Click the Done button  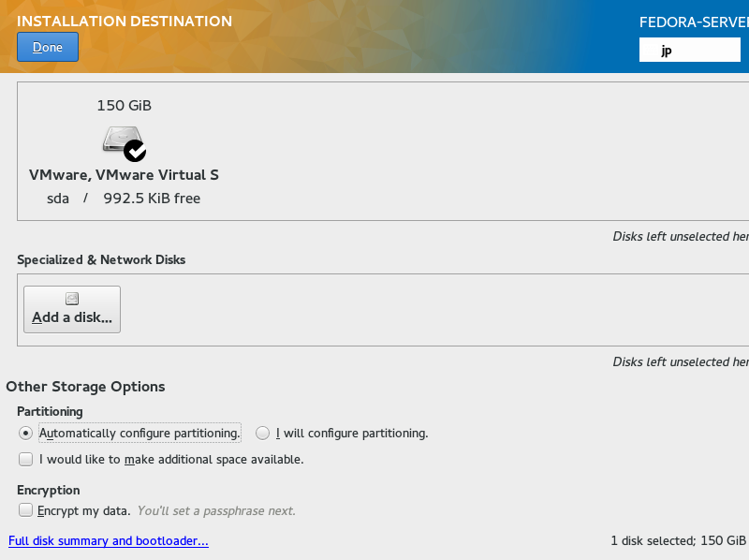(48, 47)
